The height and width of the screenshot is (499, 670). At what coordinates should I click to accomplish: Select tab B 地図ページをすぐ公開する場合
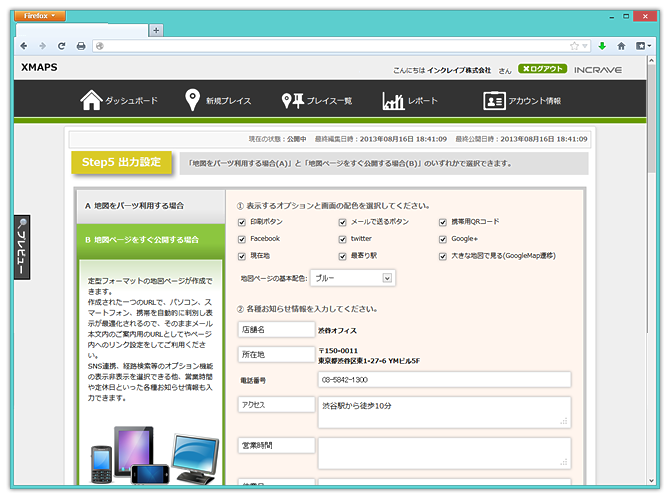coord(149,240)
